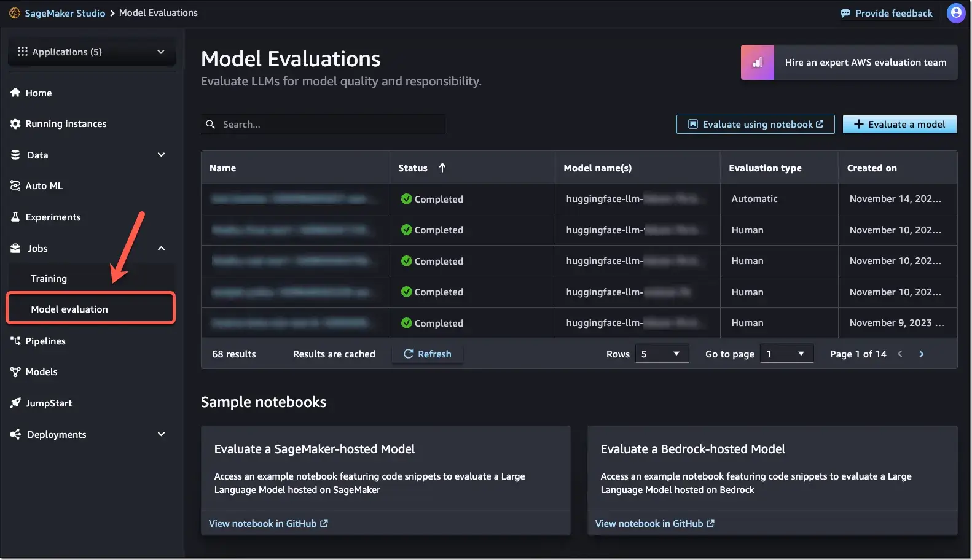The width and height of the screenshot is (972, 560).
Task: Click the JumpStart rocket icon
Action: (15, 403)
